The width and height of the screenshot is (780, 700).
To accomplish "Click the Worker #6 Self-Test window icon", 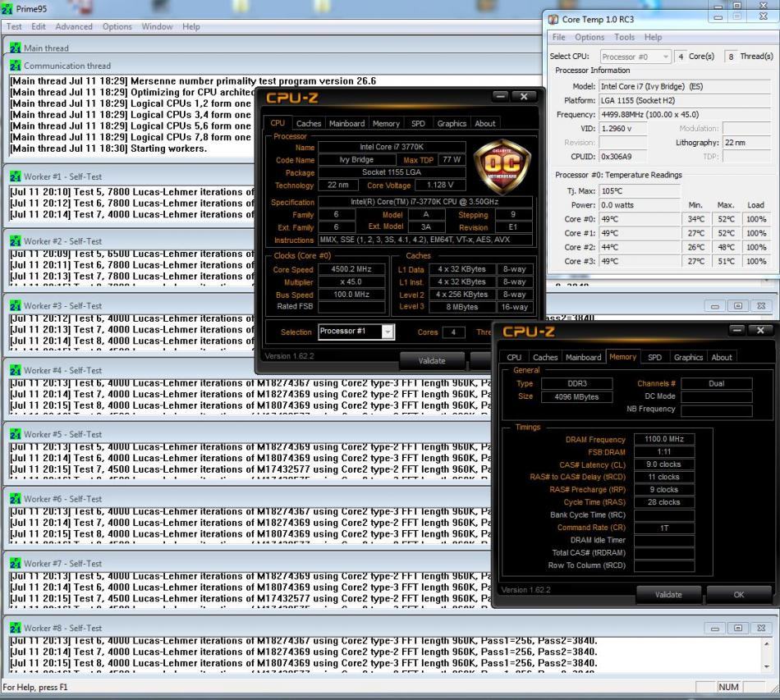I will tap(16, 499).
